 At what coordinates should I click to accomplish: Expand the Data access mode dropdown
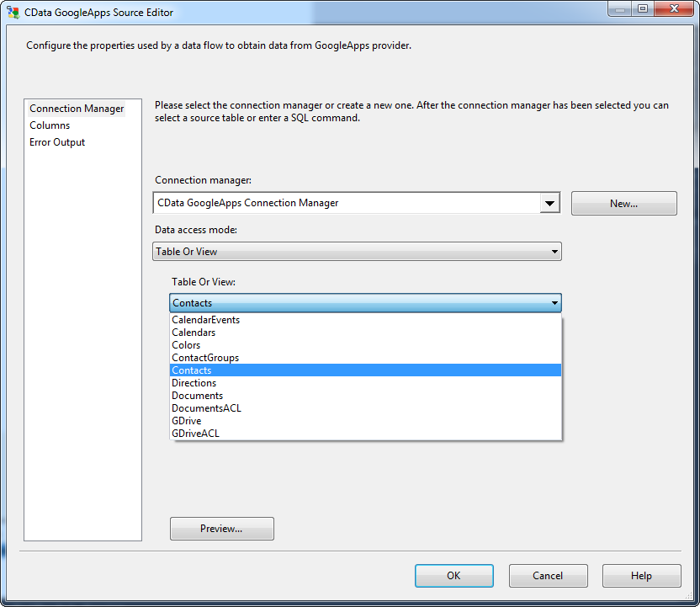tap(554, 252)
